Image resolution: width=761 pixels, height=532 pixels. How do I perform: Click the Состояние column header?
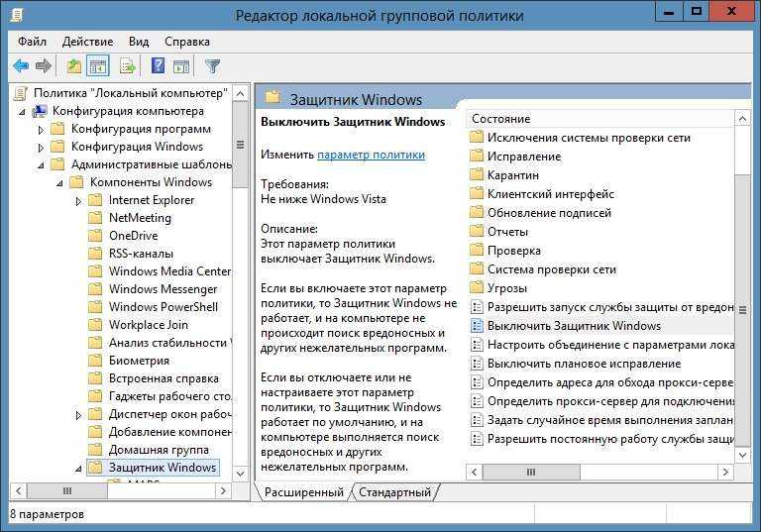(600, 119)
